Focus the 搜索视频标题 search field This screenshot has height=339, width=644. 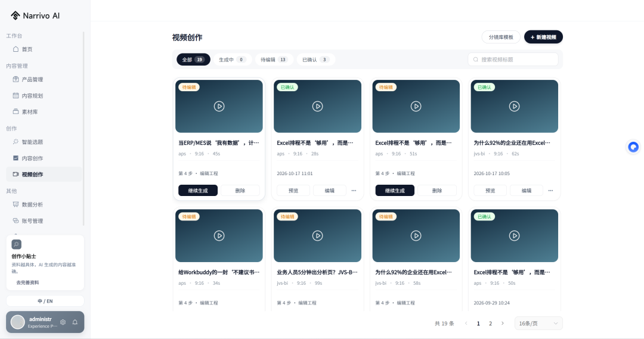coord(513,60)
